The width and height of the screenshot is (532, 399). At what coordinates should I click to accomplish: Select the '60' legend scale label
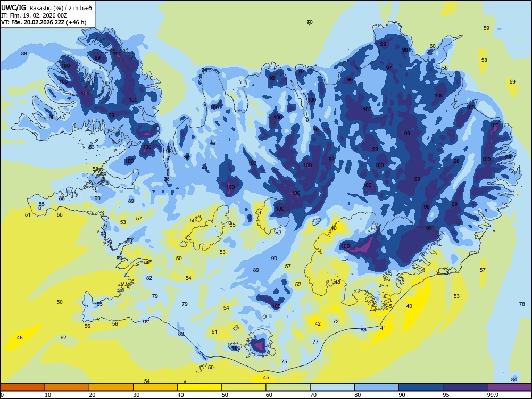point(269,395)
